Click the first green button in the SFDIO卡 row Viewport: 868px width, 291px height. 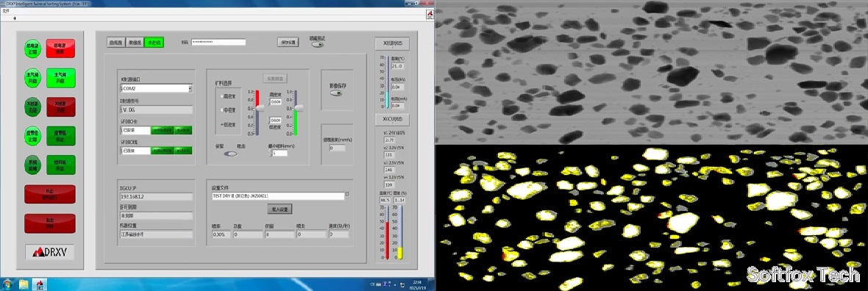(162, 131)
